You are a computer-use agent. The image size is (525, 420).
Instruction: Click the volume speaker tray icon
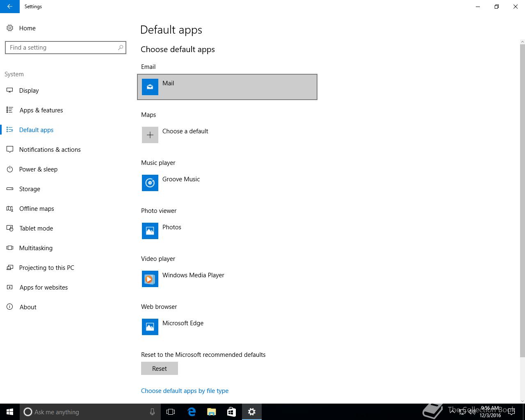coord(472,412)
